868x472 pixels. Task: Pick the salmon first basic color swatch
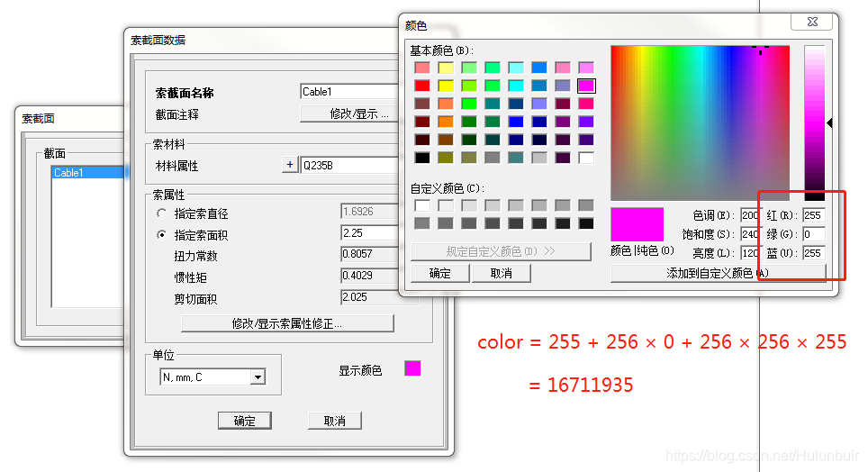422,68
